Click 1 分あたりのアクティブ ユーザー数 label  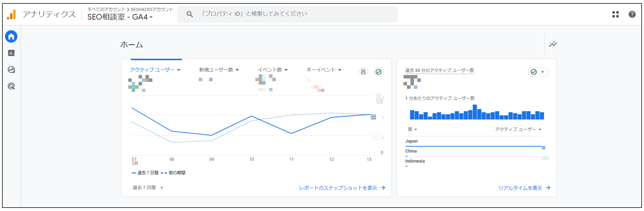click(x=439, y=98)
